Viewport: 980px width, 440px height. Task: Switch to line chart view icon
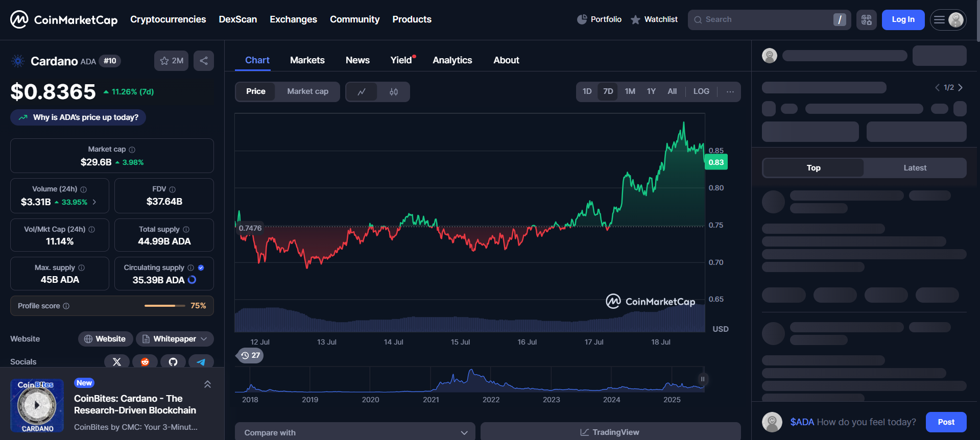[362, 92]
